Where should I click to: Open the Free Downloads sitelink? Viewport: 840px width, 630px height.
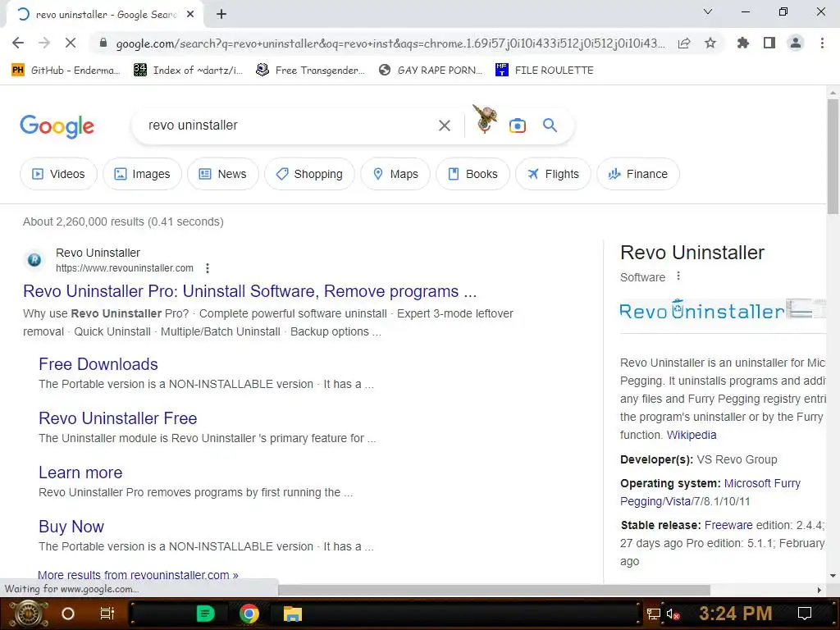pos(98,364)
